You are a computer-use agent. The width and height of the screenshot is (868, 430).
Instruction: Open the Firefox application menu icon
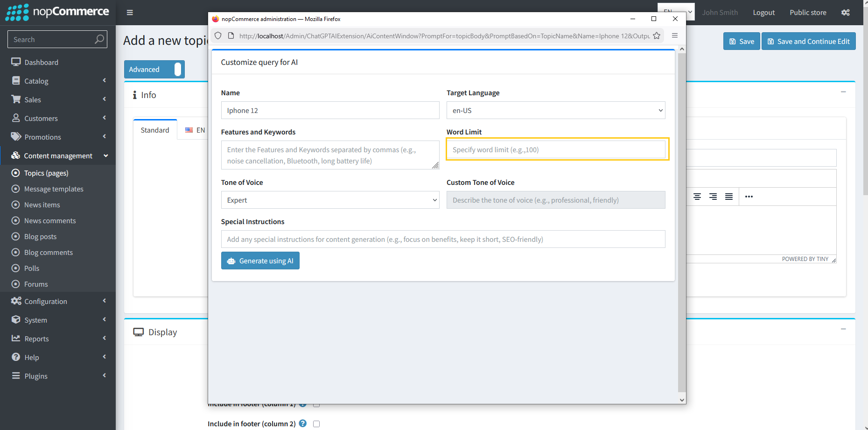pyautogui.click(x=675, y=35)
